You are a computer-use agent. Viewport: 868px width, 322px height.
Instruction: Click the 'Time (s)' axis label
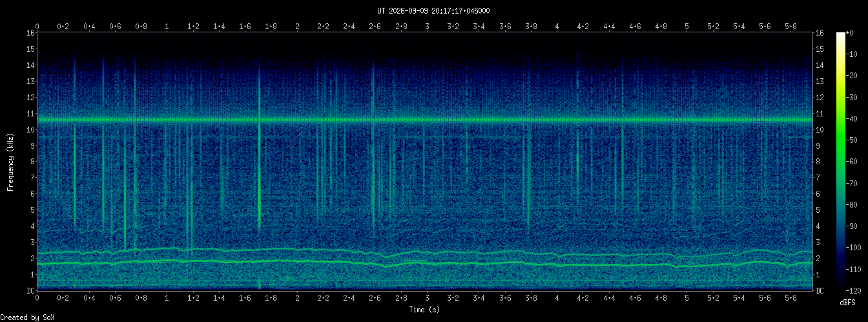[x=424, y=310]
